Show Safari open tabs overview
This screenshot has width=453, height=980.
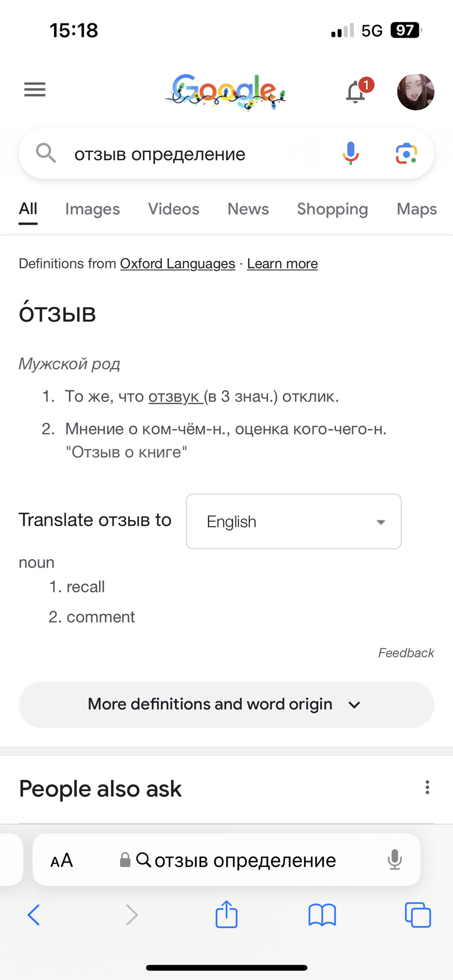tap(417, 915)
